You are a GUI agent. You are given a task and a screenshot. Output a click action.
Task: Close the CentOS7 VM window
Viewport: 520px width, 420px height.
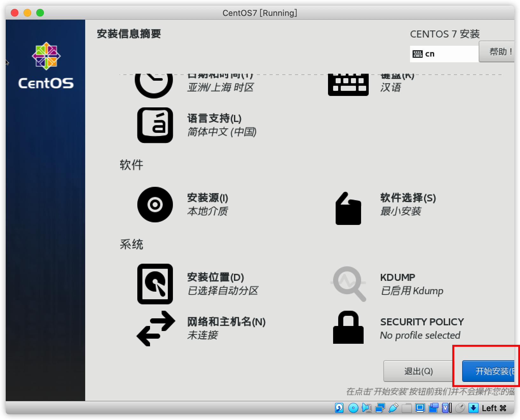(x=15, y=13)
